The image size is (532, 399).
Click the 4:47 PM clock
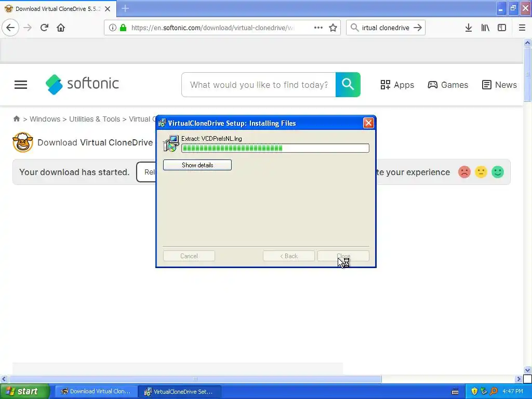coord(513,391)
